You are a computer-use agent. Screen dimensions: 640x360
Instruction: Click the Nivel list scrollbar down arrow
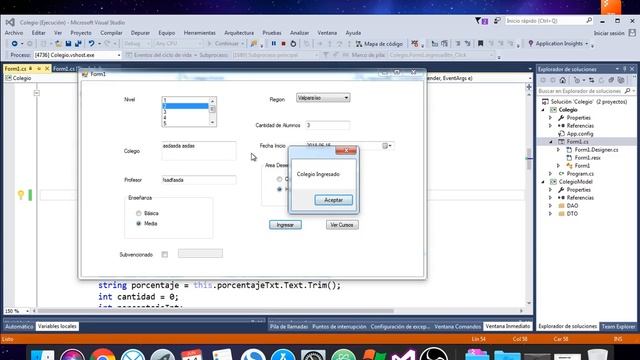pos(212,122)
